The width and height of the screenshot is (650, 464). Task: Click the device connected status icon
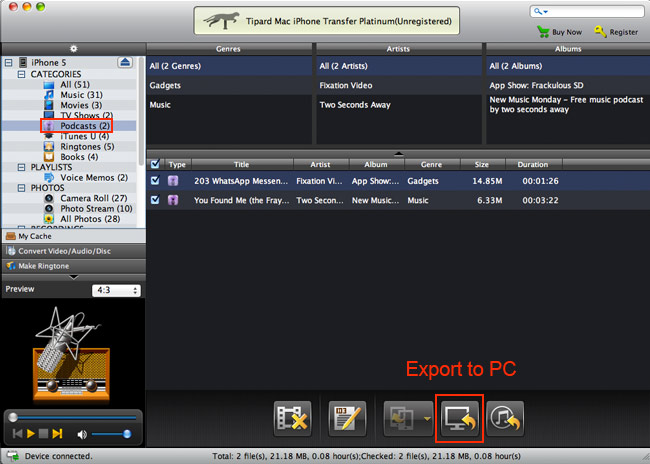[13, 456]
